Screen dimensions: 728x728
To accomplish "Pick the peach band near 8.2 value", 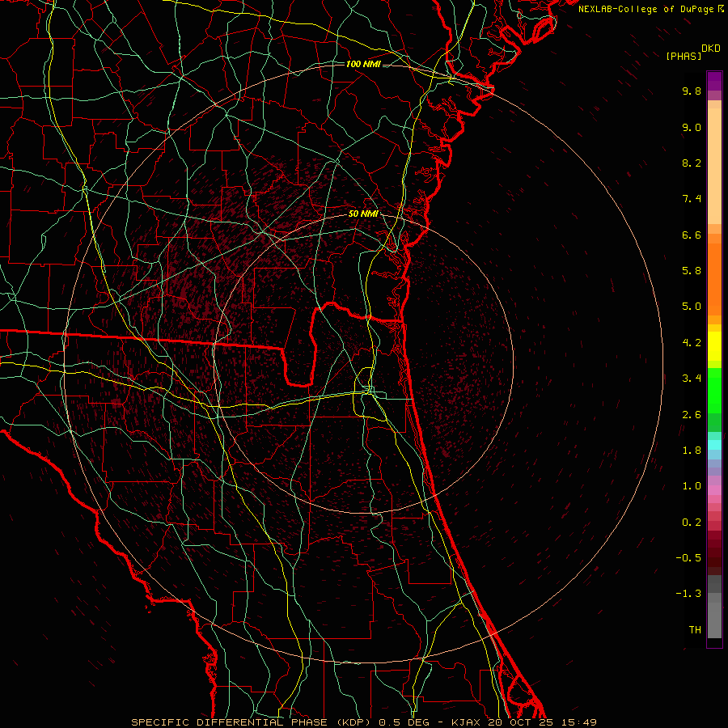I will click(714, 166).
